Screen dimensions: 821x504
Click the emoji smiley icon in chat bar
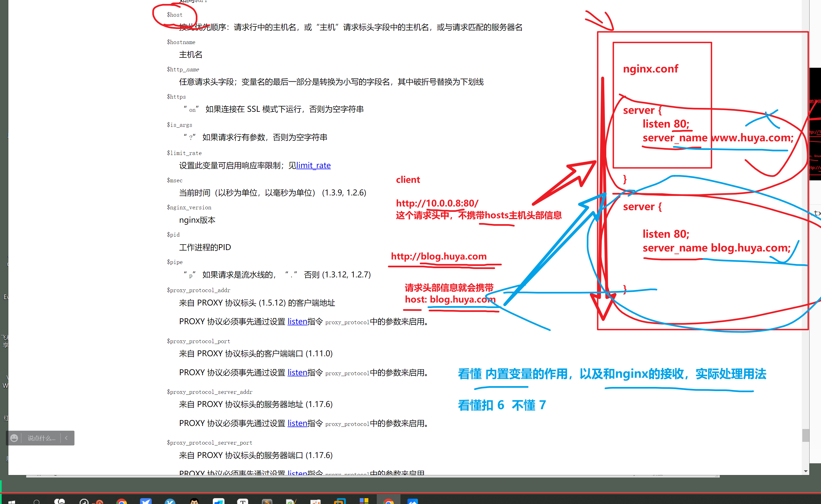[14, 438]
